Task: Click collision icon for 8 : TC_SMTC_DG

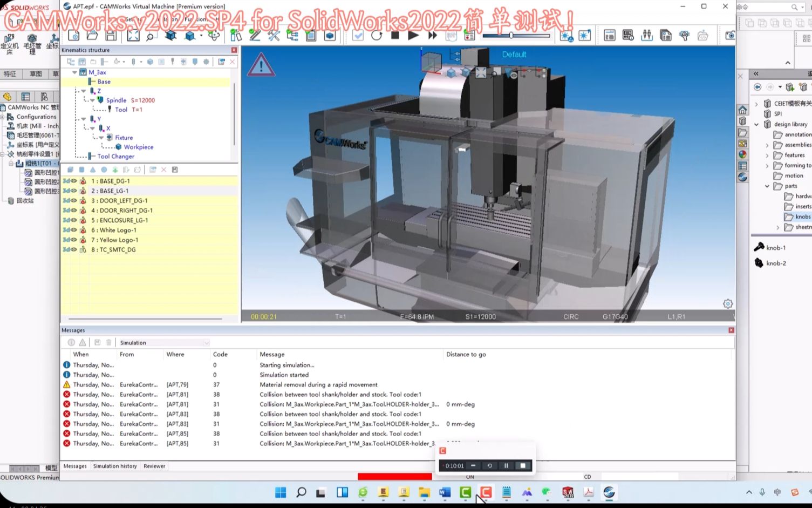Action: 83,250
